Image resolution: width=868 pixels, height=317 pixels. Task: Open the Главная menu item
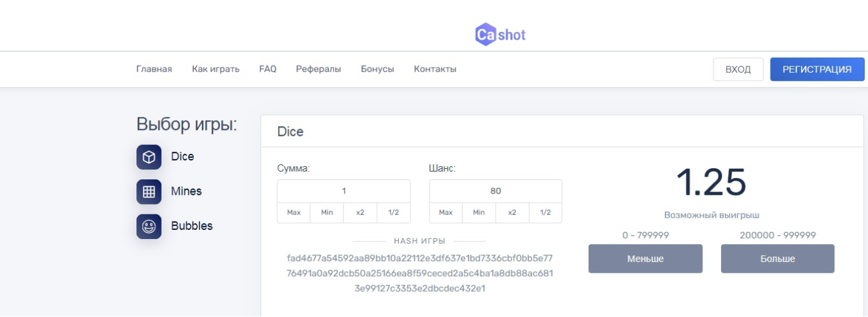[154, 70]
